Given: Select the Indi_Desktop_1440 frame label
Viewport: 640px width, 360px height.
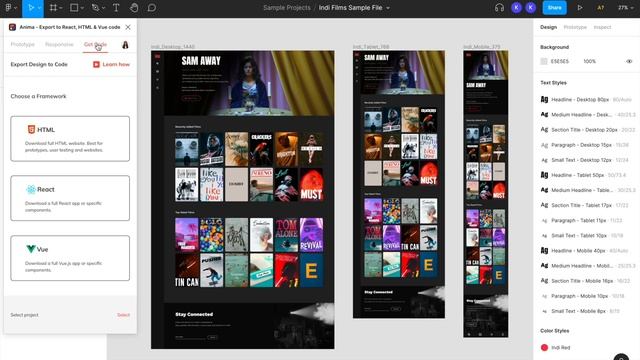Looking at the screenshot, I should coord(173,47).
